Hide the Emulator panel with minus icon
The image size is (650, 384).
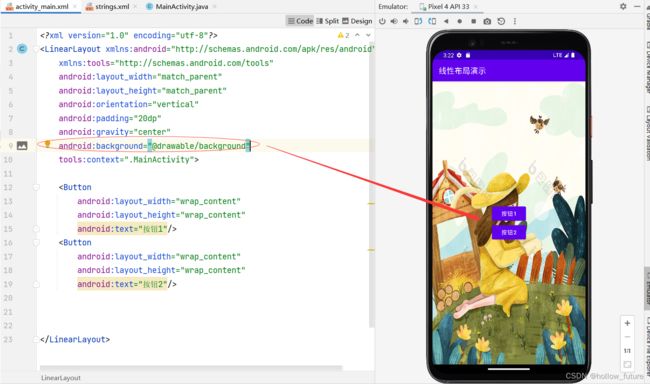637,7
